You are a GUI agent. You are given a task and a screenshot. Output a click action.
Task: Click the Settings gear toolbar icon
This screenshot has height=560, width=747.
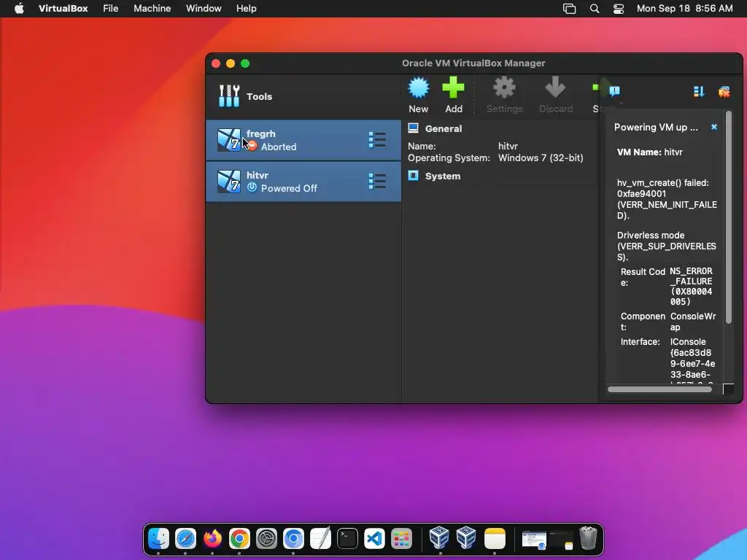pyautogui.click(x=504, y=88)
